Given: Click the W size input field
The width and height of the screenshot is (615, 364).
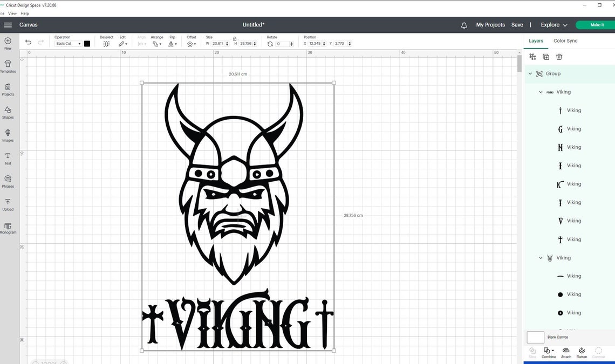Looking at the screenshot, I should click(218, 44).
